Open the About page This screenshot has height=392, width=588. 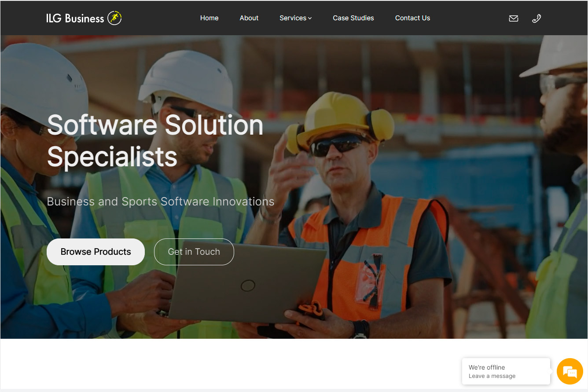tap(249, 18)
